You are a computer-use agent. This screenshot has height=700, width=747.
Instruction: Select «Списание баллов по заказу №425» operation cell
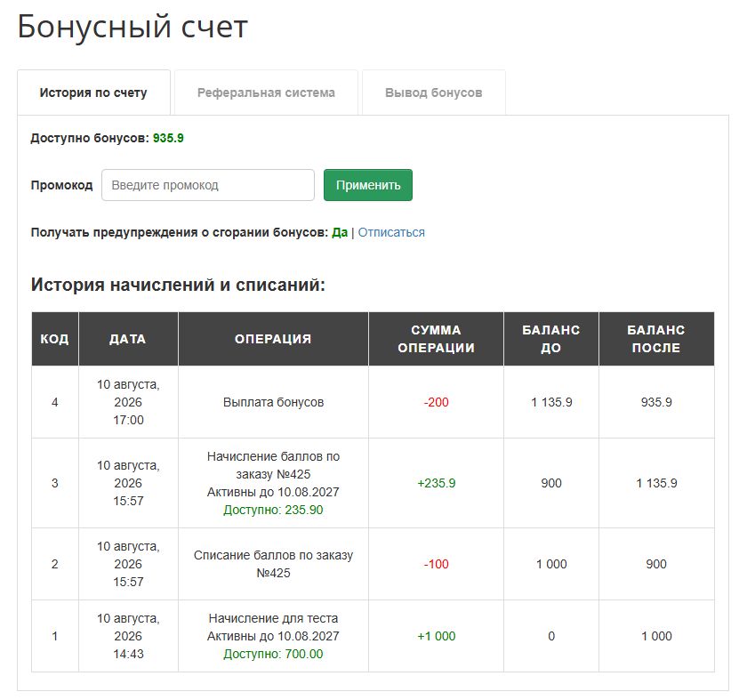[x=274, y=564]
